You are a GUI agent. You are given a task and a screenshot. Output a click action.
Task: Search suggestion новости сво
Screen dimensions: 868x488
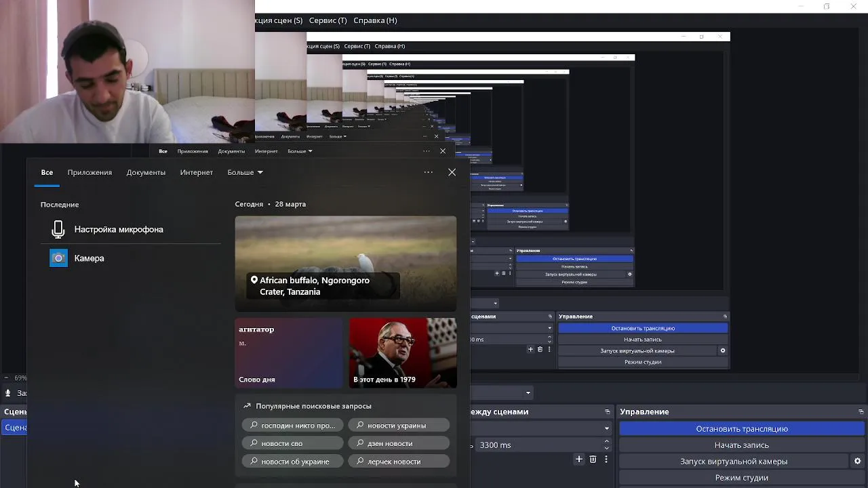click(292, 443)
